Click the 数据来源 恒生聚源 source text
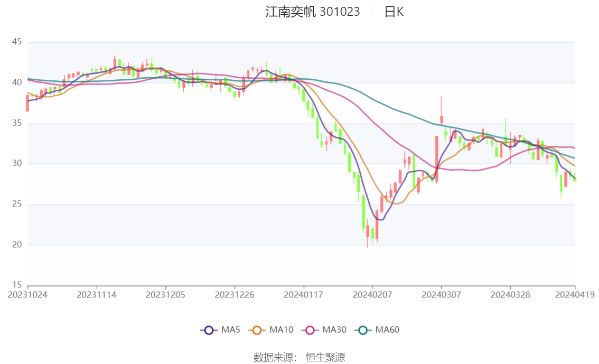Screen dimensions: 599x364 pos(299,358)
